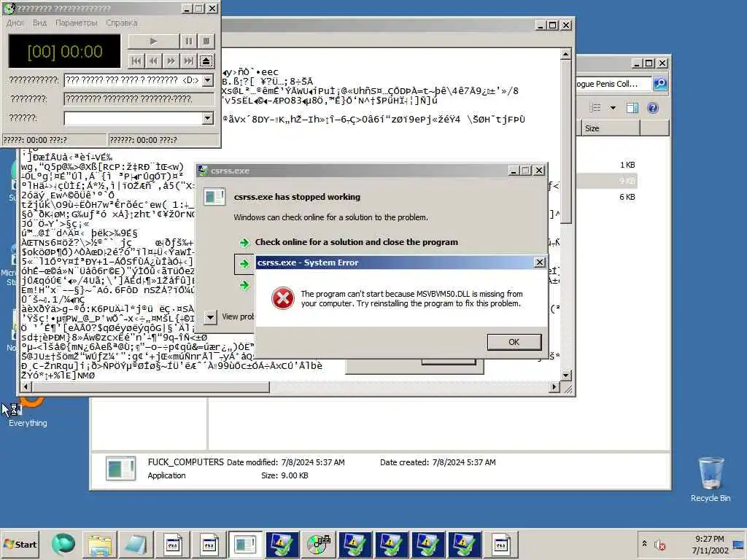
Task: Click the Explorer search box
Action: click(613, 84)
